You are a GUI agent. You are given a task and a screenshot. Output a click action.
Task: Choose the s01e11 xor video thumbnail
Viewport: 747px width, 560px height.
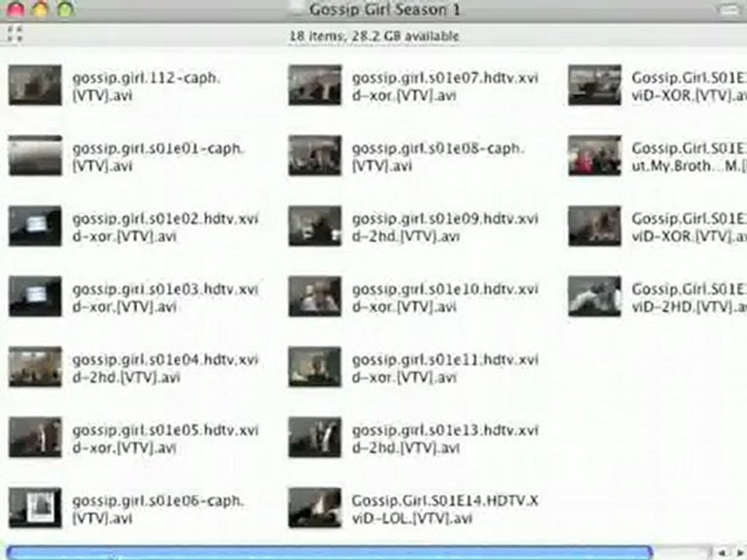click(x=315, y=367)
